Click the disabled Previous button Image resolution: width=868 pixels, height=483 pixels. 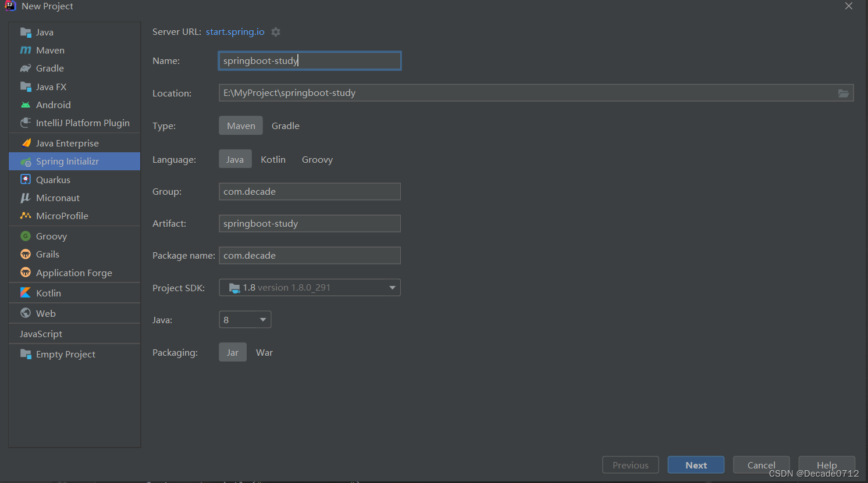click(x=631, y=465)
